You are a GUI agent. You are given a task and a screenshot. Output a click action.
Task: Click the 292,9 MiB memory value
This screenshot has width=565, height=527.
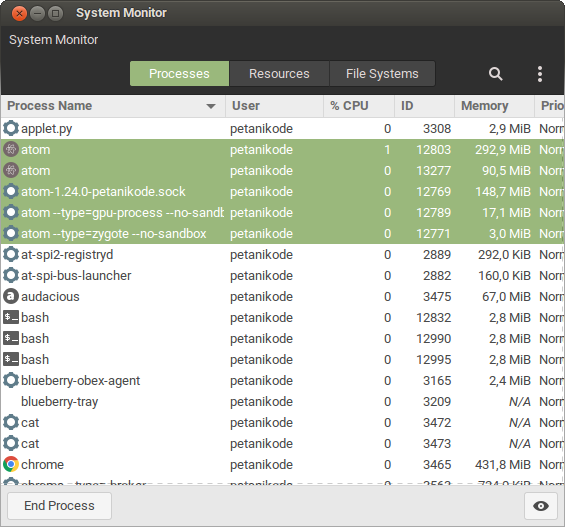click(503, 149)
